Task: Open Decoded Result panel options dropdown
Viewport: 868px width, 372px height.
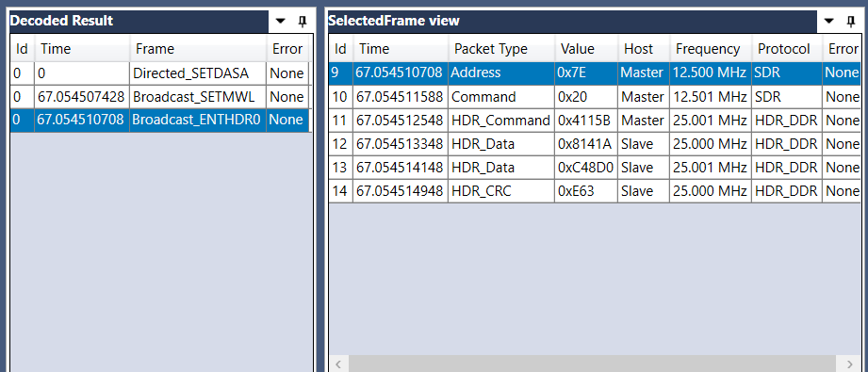Action: click(281, 21)
